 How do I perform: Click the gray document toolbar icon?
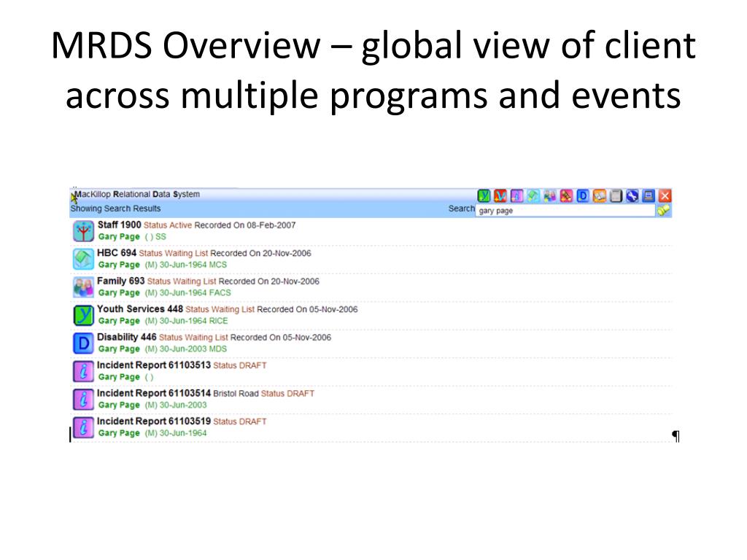click(x=616, y=195)
